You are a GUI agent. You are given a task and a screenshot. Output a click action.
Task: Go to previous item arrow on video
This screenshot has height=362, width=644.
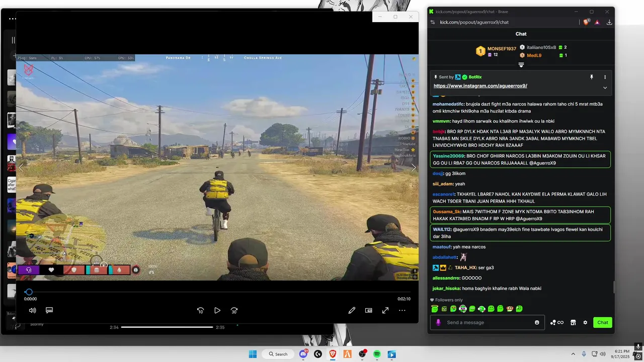point(21,167)
